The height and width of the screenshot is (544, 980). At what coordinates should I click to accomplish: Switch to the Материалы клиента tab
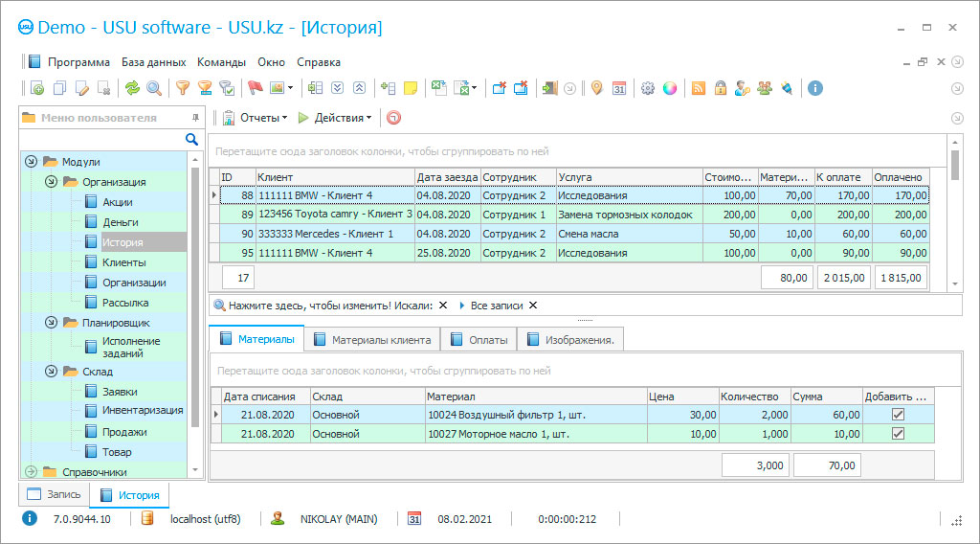[372, 340]
